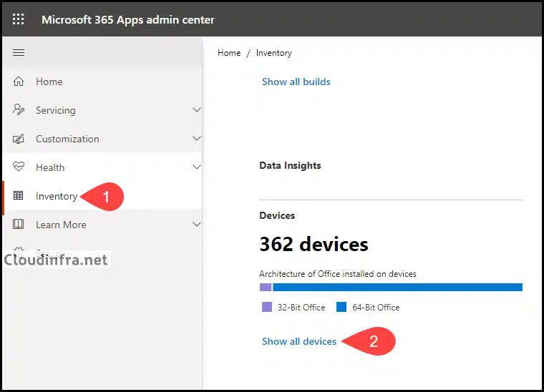Click the Inventory table icon

tap(19, 196)
